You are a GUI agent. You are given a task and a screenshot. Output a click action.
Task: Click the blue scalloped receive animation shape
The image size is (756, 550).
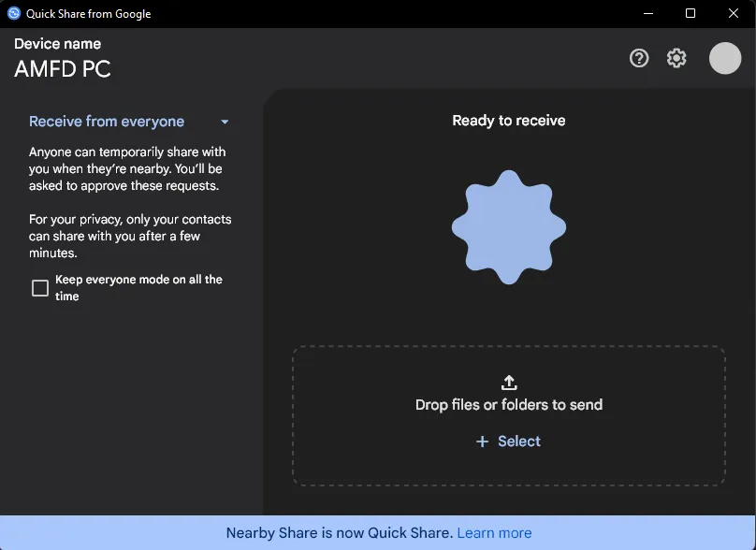tap(509, 227)
